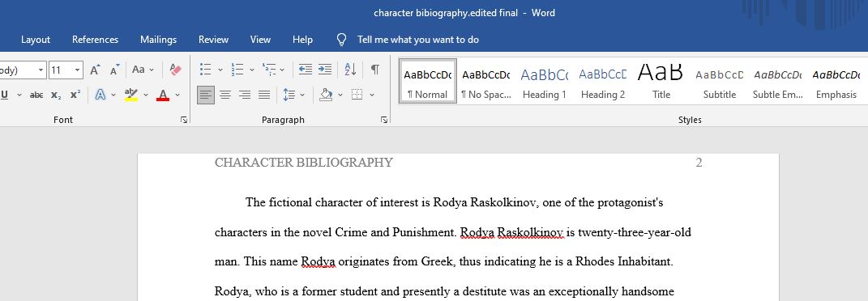
Task: Apply strikethrough formatting
Action: coord(36,95)
